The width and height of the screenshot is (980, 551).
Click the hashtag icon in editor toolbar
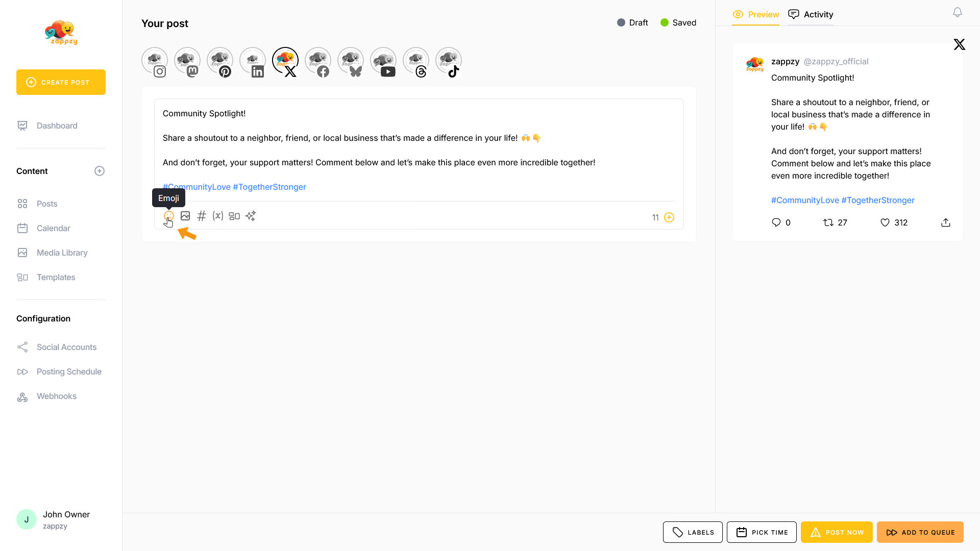click(202, 216)
